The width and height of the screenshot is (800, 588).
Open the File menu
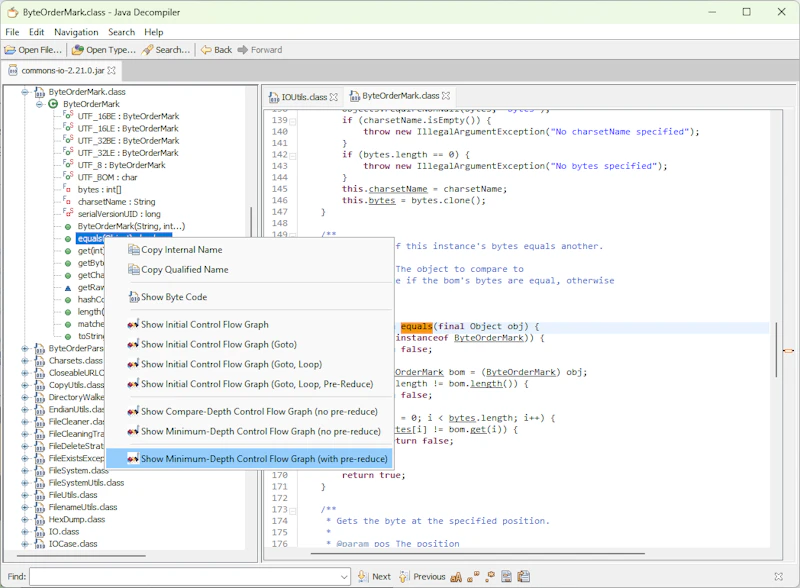click(12, 32)
